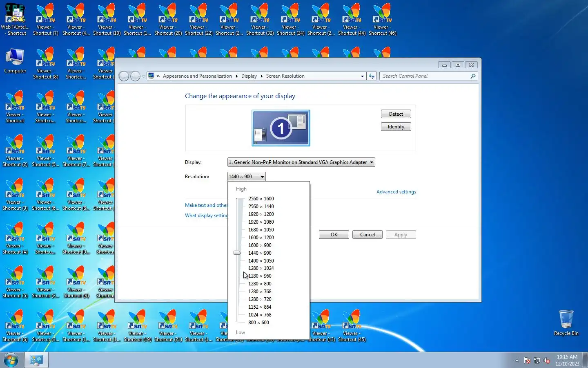Select Viewer - Shortcut (7) desktop icon
The height and width of the screenshot is (368, 588).
45,19
